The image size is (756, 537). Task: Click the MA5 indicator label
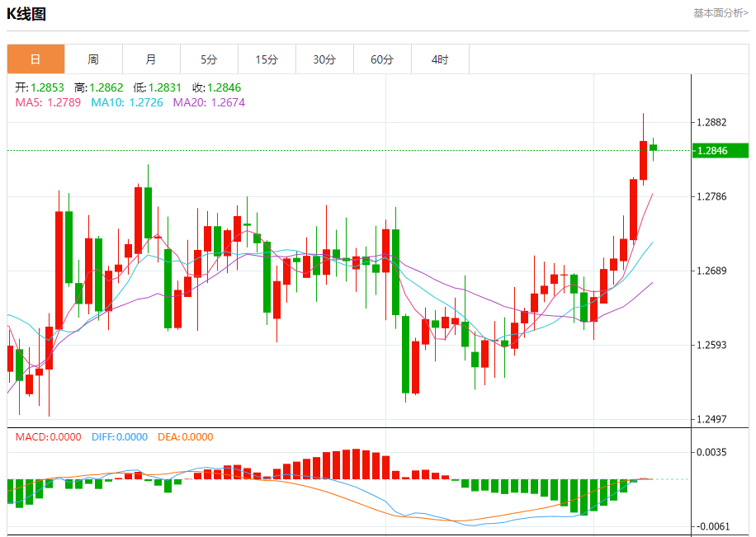(x=48, y=102)
